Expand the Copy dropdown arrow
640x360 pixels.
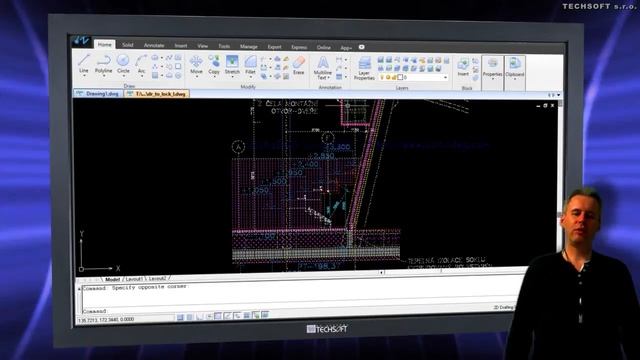214,77
